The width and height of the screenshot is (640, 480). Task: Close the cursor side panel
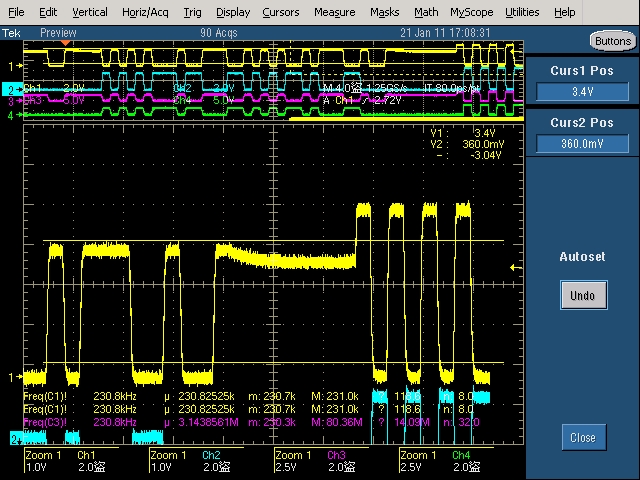coord(584,438)
